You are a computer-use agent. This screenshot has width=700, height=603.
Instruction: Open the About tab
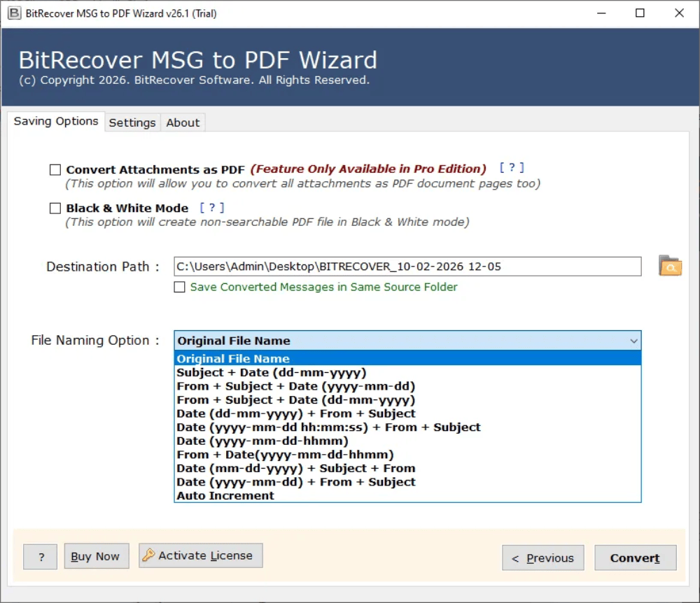(x=182, y=122)
